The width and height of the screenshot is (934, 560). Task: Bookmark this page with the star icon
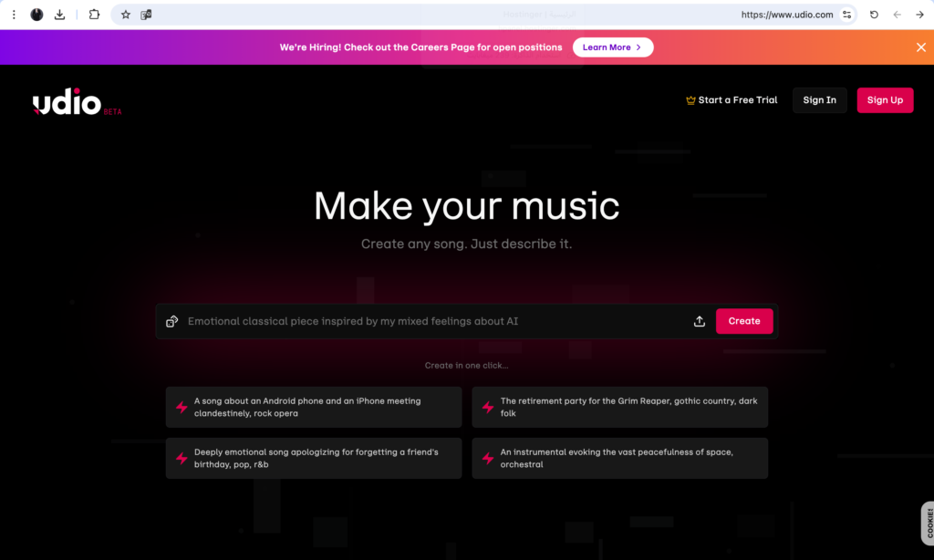click(x=126, y=15)
